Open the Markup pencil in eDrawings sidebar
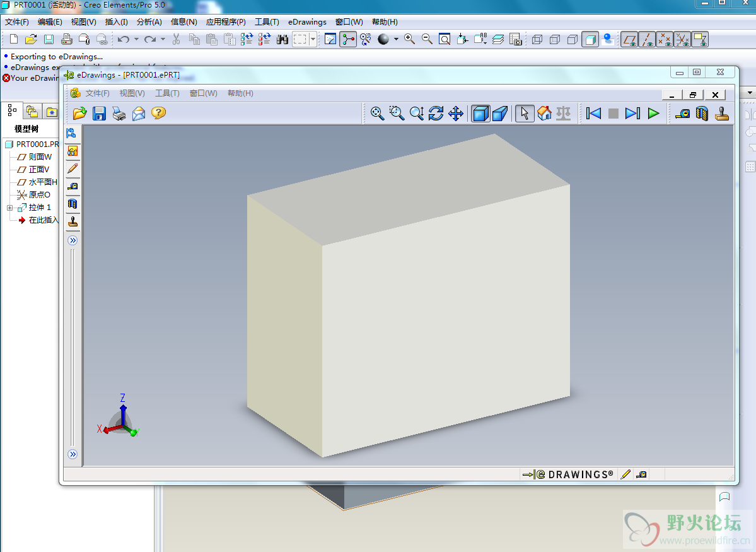The image size is (756, 552). click(73, 169)
